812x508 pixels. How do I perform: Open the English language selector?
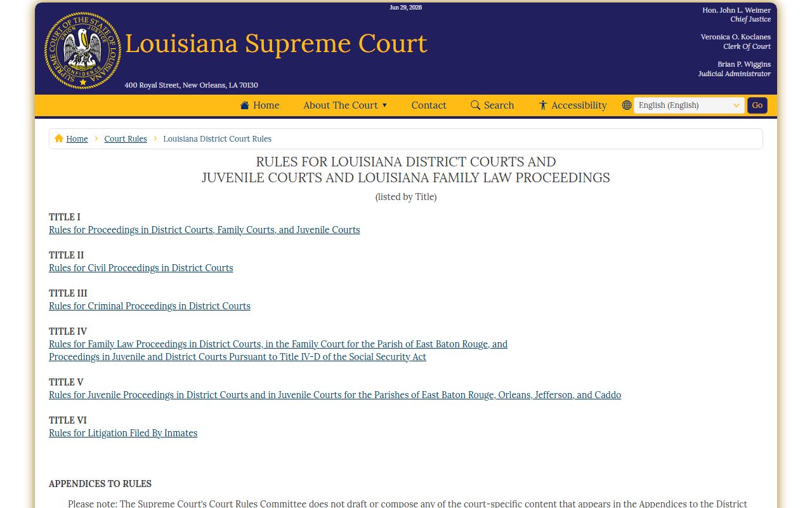click(x=689, y=105)
